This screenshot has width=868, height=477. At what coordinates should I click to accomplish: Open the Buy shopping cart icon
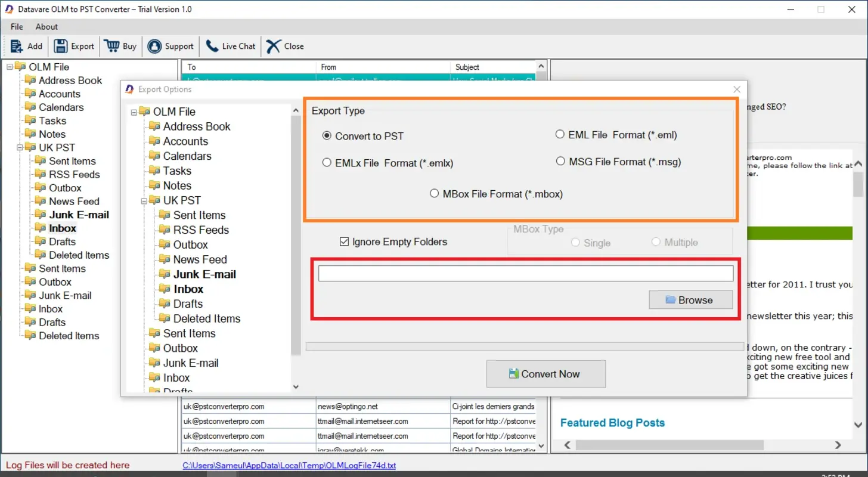(x=111, y=46)
